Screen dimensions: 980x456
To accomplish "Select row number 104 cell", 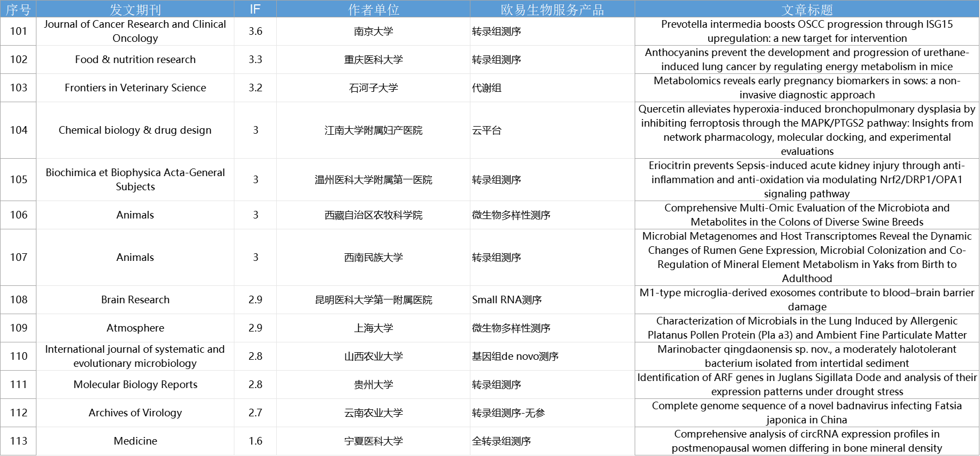I will (x=18, y=130).
